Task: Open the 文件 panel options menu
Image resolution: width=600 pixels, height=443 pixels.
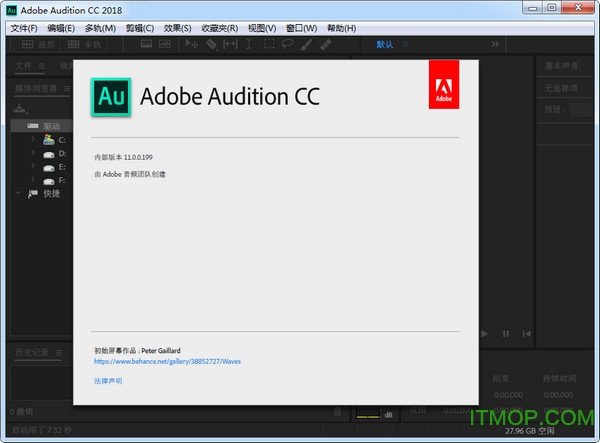Action: tap(42, 66)
